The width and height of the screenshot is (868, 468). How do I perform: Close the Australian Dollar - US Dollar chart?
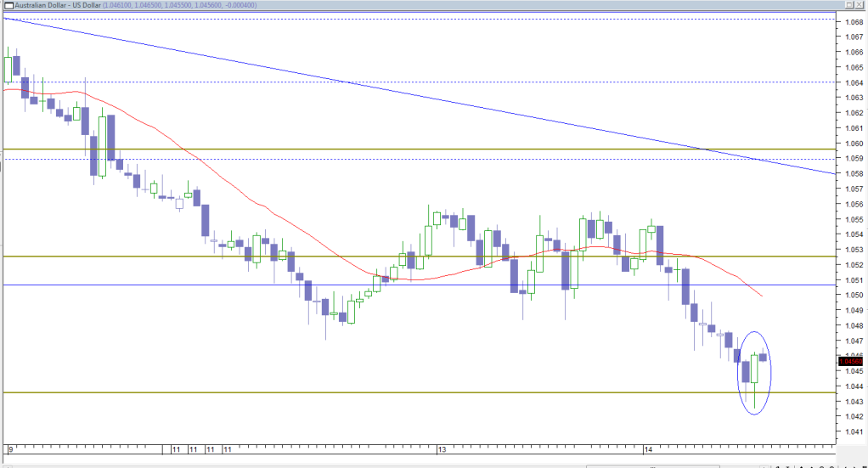tap(860, 5)
